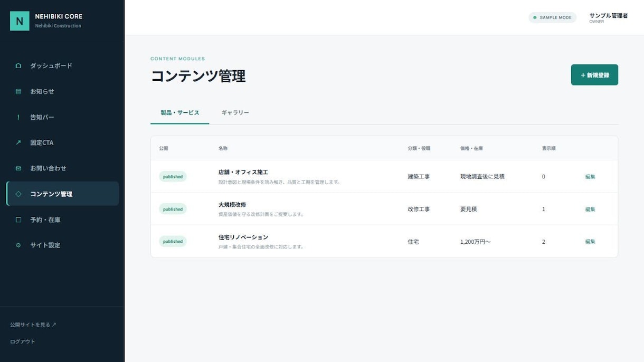644x362 pixels.
Task: Click display order 2 of 住宅リノベーション
Action: (x=544, y=242)
